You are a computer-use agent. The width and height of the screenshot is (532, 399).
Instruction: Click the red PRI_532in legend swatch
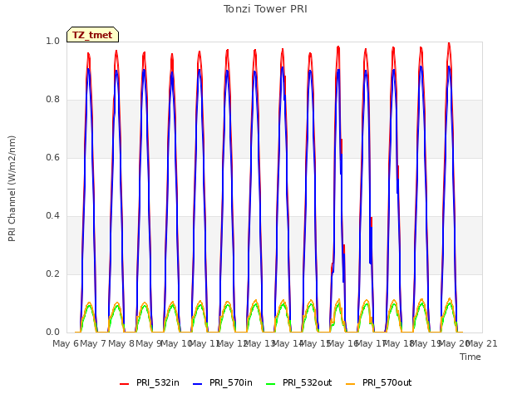124,384
